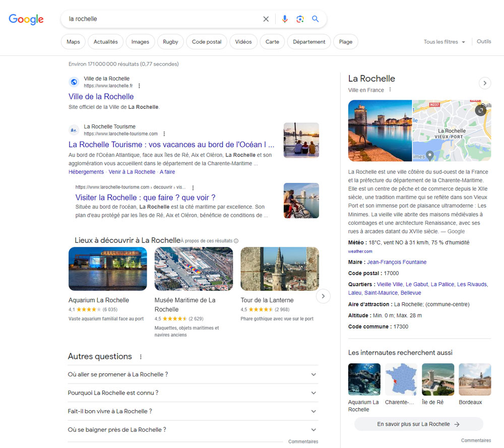Image resolution: width=504 pixels, height=448 pixels.
Task: Select the Vidéos filter chip
Action: click(243, 42)
